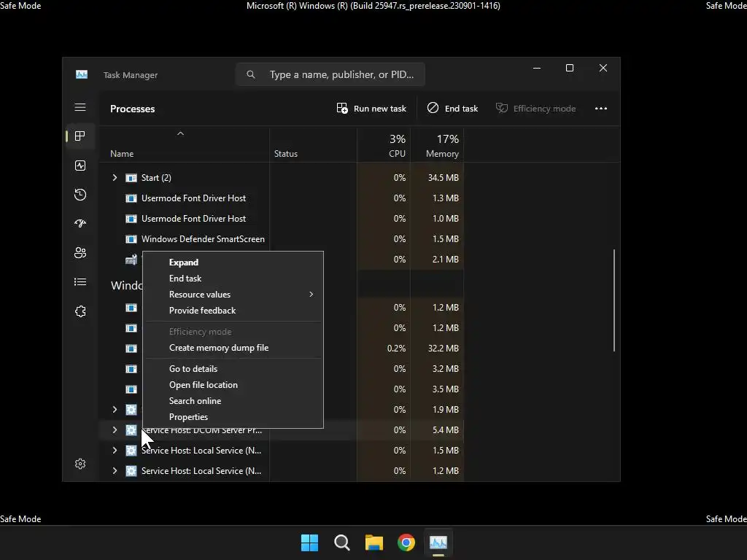Click the Efficiency mode toolbar button

536,109
